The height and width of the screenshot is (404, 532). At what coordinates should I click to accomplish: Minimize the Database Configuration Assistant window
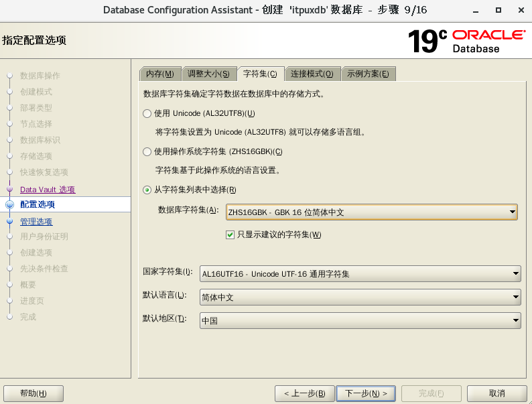[x=476, y=11]
